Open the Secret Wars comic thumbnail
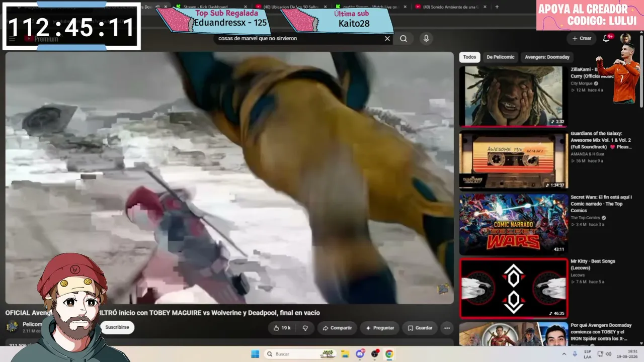 point(514,224)
